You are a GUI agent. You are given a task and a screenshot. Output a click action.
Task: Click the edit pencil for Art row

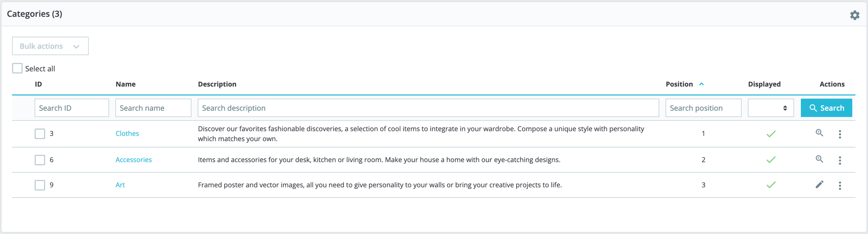(x=819, y=185)
